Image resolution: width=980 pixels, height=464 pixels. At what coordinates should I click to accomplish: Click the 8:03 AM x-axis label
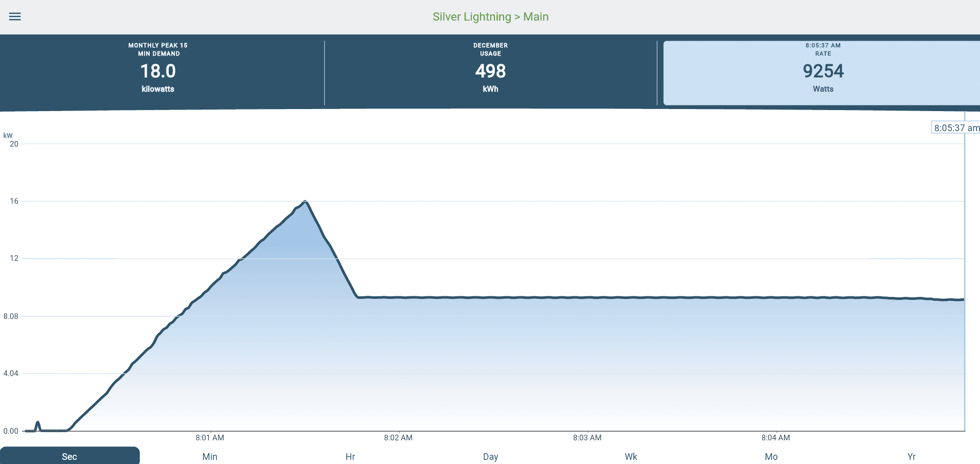pos(587,438)
